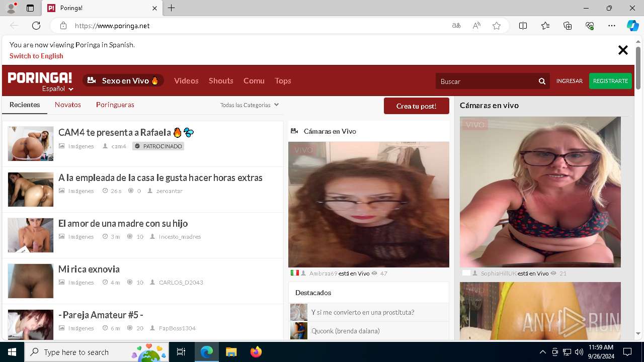
Task: Open browser essentials heart icon
Action: 590,26
